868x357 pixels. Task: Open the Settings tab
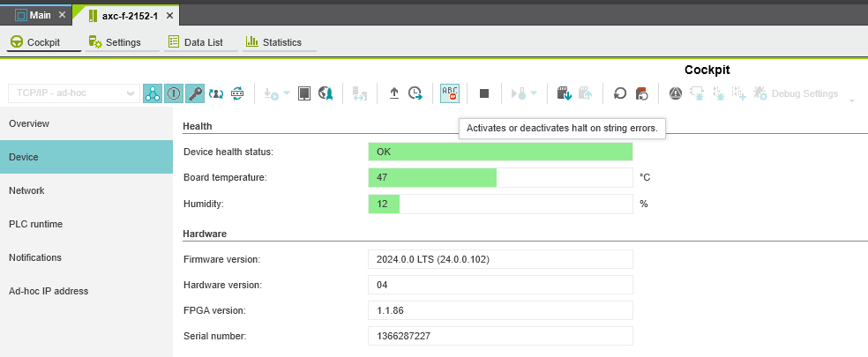coord(123,42)
